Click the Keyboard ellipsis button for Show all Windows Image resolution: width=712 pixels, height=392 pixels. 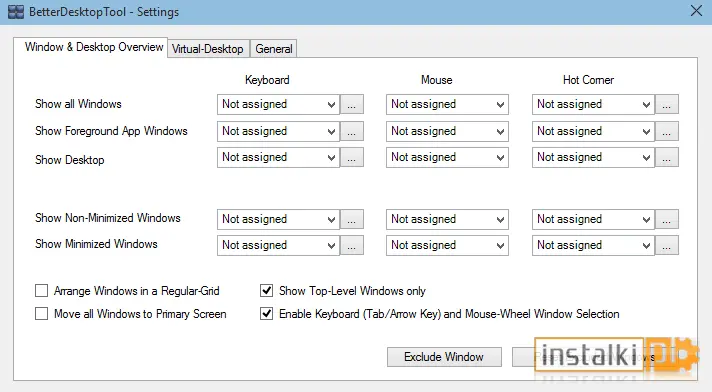coord(352,104)
